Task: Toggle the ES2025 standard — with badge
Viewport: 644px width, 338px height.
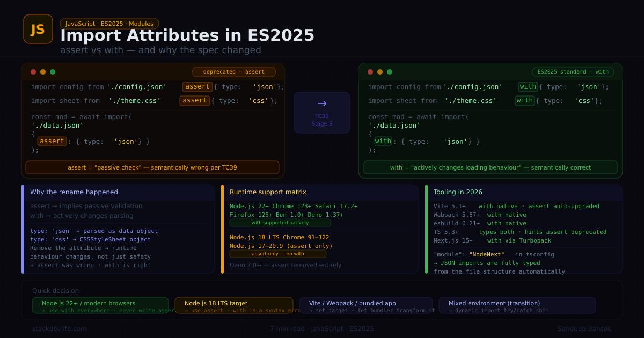Action: point(573,71)
